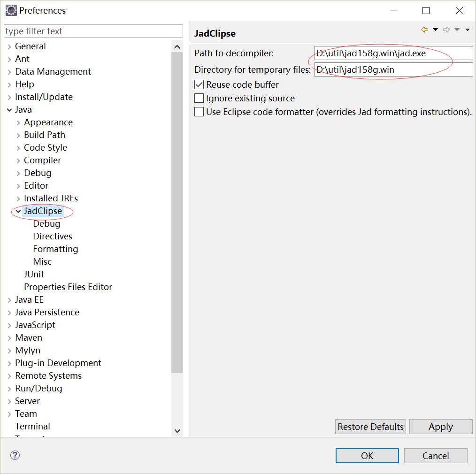Image resolution: width=476 pixels, height=474 pixels.
Task: Click the forward navigation arrow icon
Action: [x=446, y=30]
